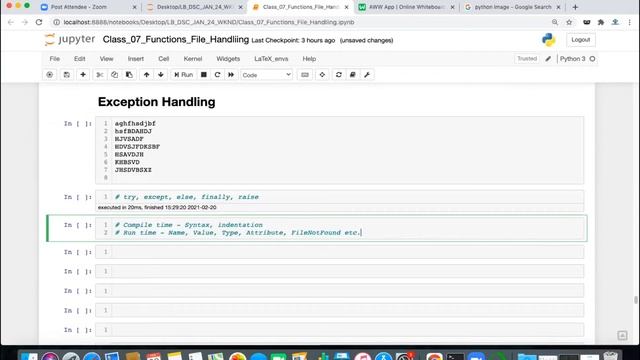
Task: Click the HDVSJFDKSBF line in the cell
Action: (137, 147)
